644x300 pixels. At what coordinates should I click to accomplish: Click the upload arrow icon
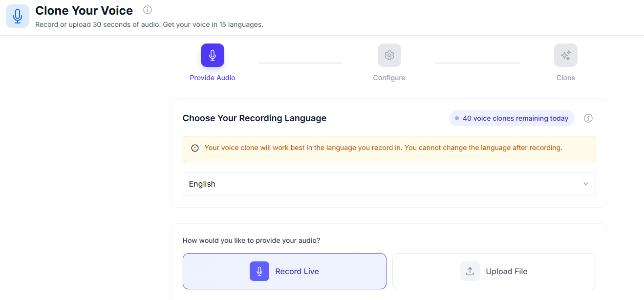[470, 271]
